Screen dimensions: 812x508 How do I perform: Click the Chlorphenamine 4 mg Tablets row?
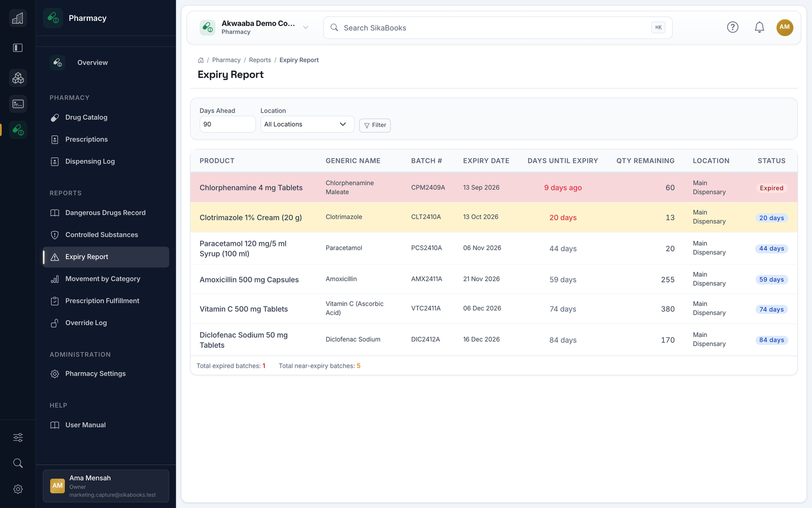(494, 187)
